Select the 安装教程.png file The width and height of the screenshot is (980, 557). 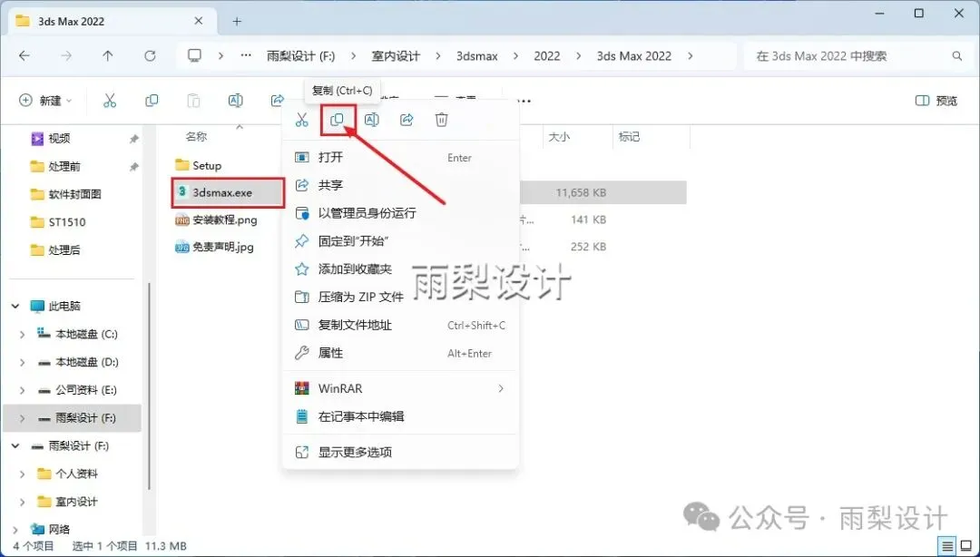tap(216, 220)
